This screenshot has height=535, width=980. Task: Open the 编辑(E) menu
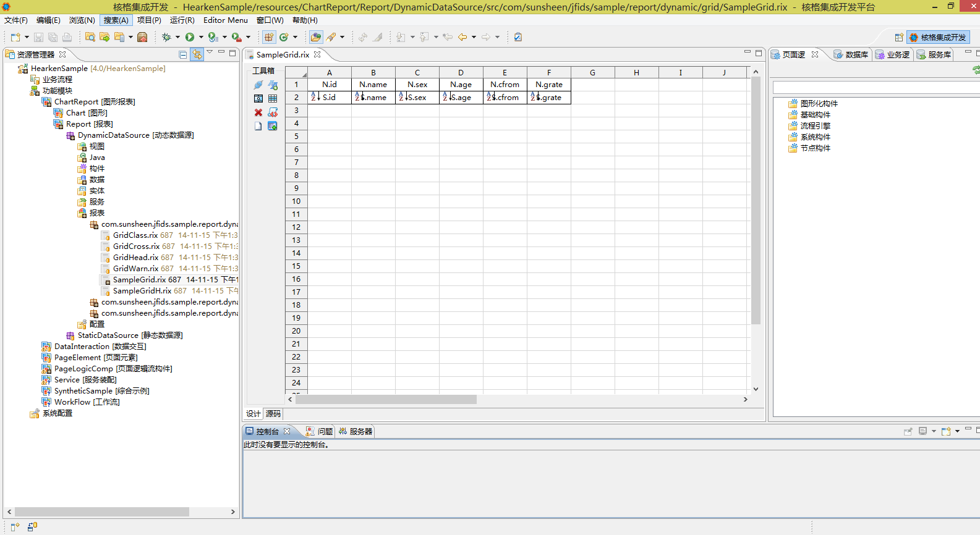[48, 20]
